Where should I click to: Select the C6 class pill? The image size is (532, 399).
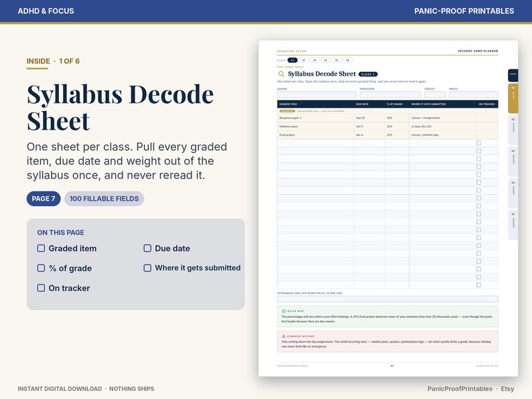point(348,60)
